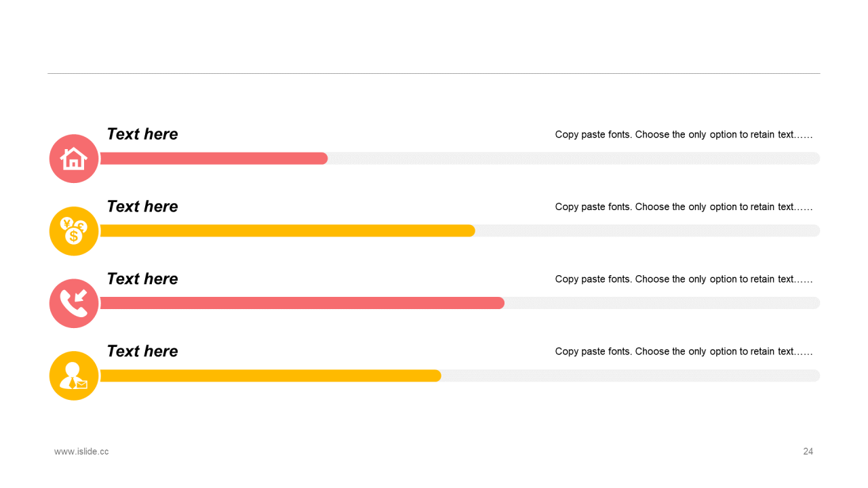Click the currency coins icon
The height and width of the screenshot is (488, 868).
[74, 231]
